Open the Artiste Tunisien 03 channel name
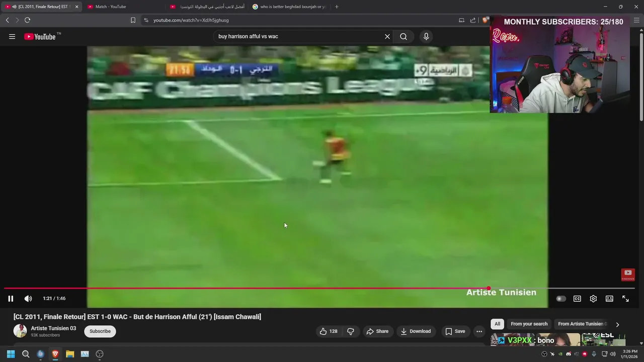Screen dimensions: 644x362 click(x=53, y=328)
